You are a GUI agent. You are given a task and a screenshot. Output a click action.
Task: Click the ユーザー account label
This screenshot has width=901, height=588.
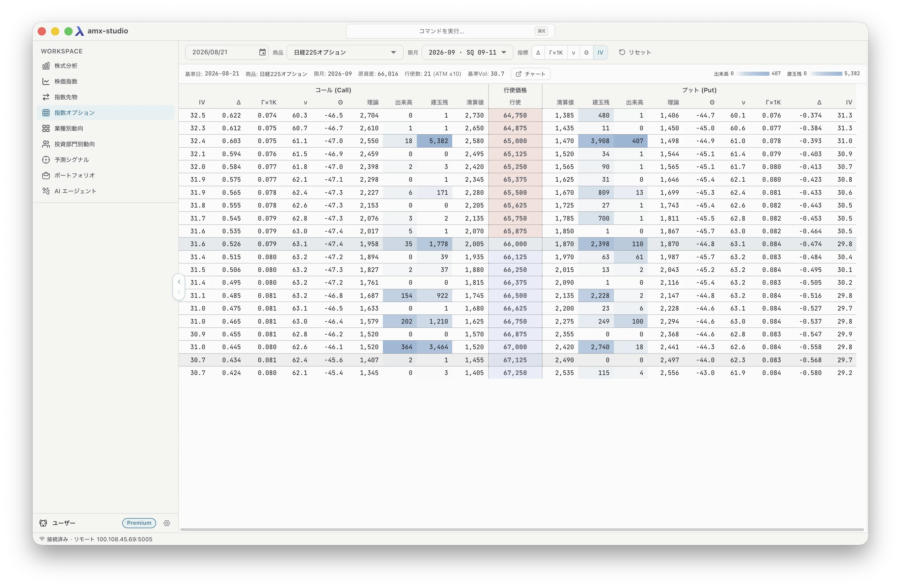click(64, 523)
